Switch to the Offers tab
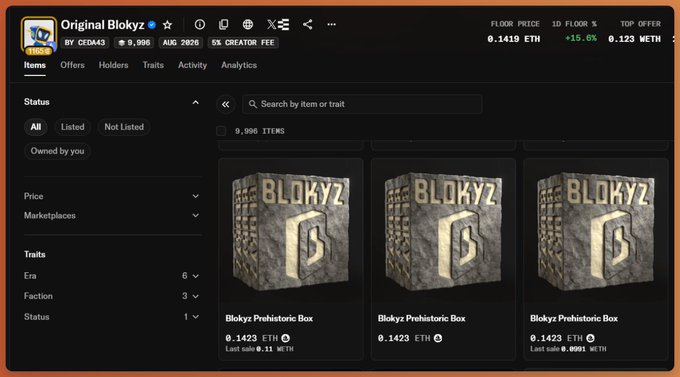680x377 pixels. pyautogui.click(x=72, y=65)
